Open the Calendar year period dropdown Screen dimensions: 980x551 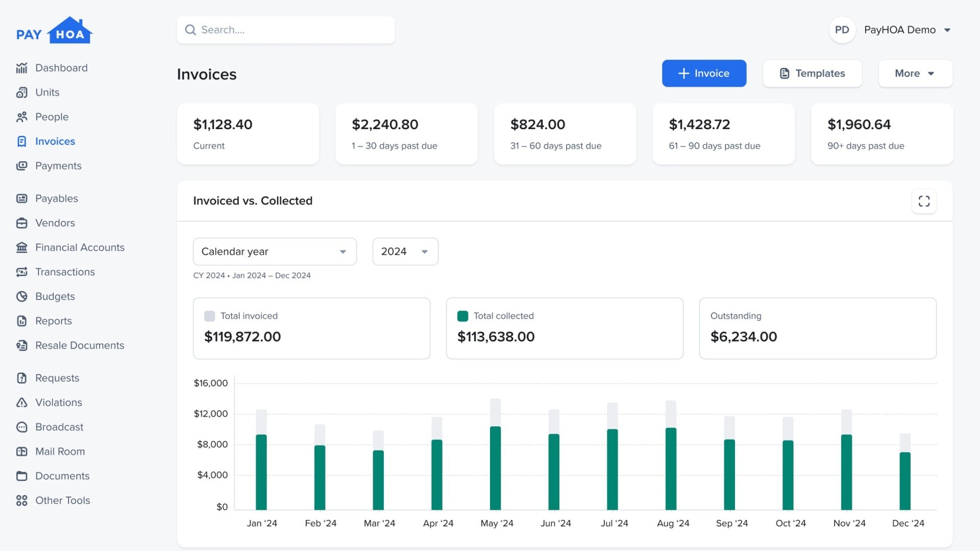[x=275, y=252]
